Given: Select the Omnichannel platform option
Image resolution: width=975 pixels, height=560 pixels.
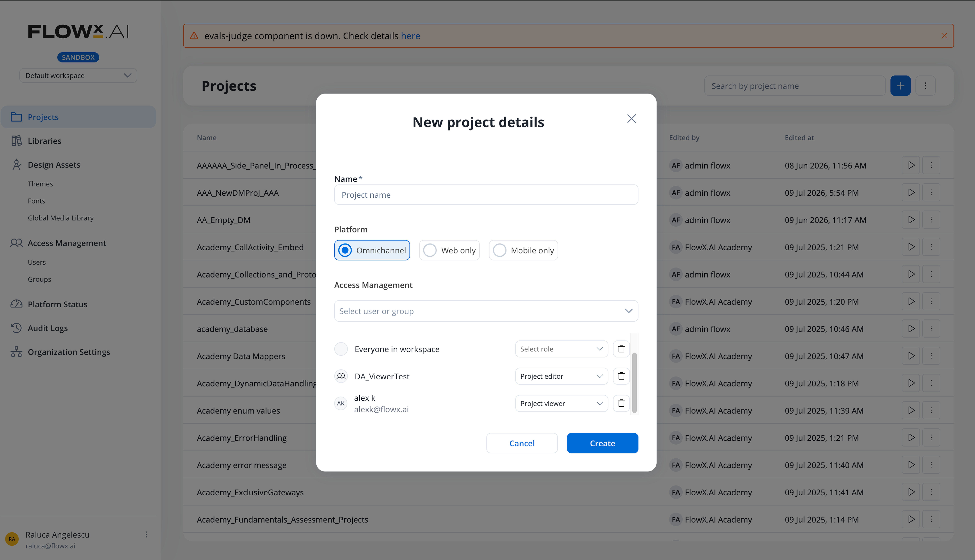Looking at the screenshot, I should coord(372,250).
